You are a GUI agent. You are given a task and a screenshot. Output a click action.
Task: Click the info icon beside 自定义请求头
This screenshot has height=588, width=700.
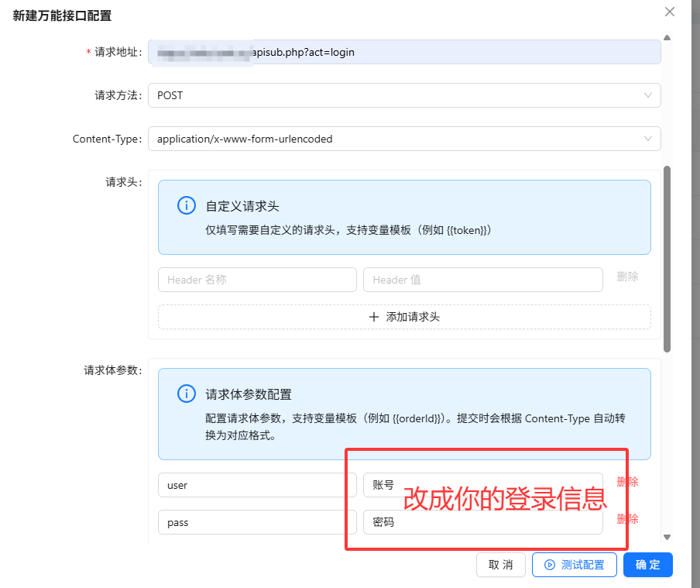[186, 205]
